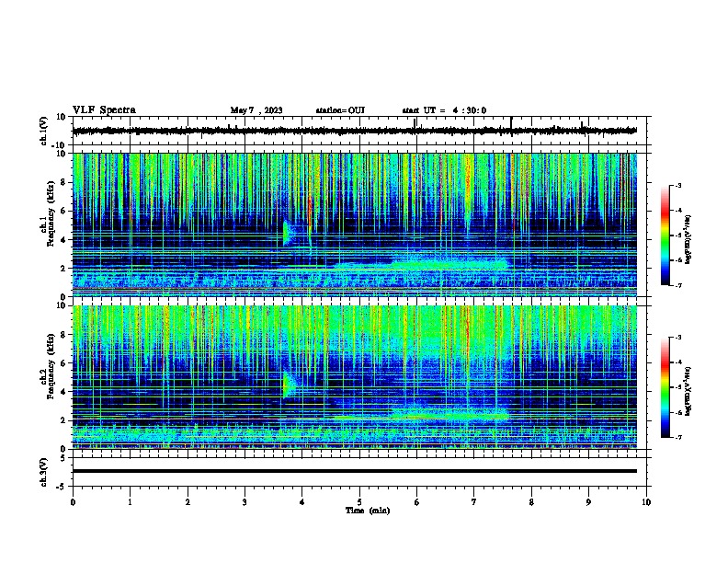Screen dimensions: 728x563
Task: Click the 'station=OUJ' label
Action: point(340,110)
